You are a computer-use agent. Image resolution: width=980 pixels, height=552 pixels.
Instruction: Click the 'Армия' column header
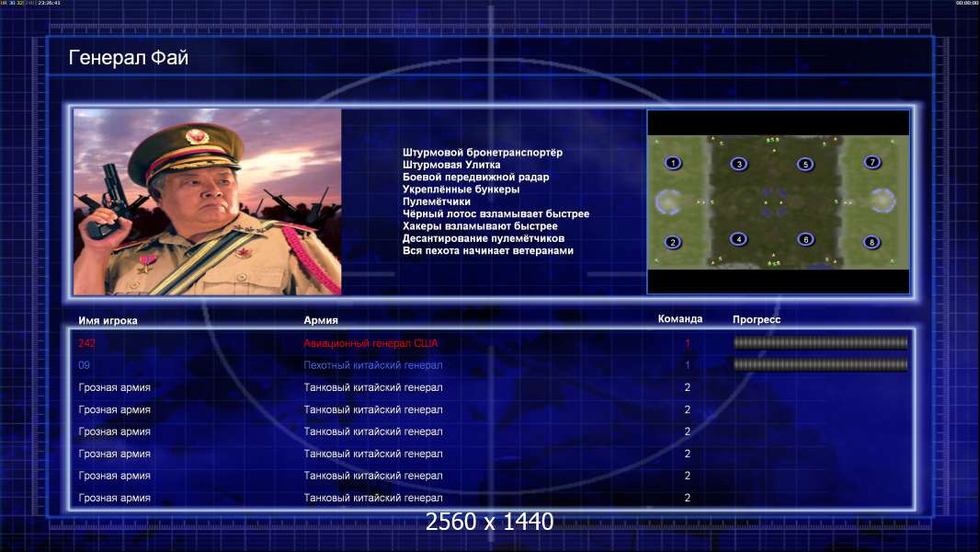(x=321, y=320)
